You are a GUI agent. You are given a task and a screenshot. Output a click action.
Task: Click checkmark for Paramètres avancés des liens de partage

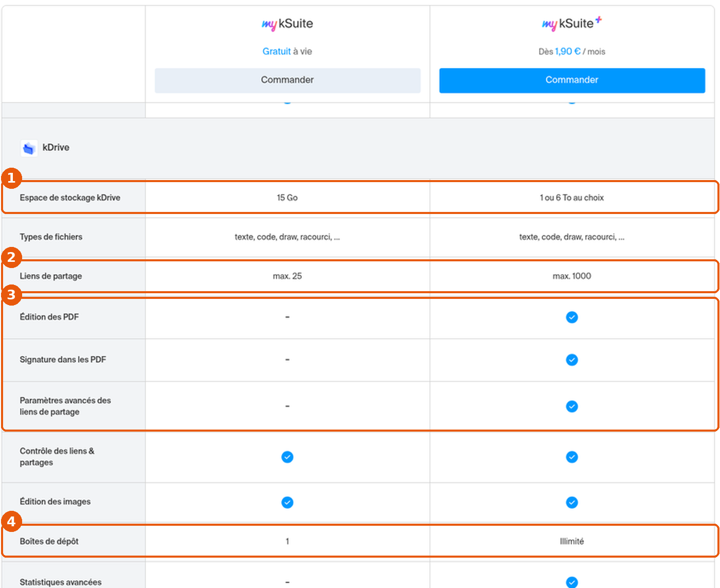[572, 406]
